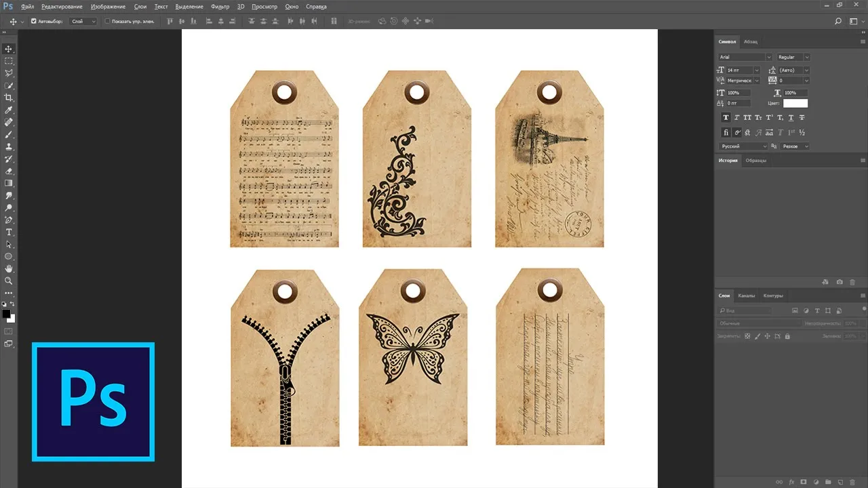Click the align top edges icon

170,21
